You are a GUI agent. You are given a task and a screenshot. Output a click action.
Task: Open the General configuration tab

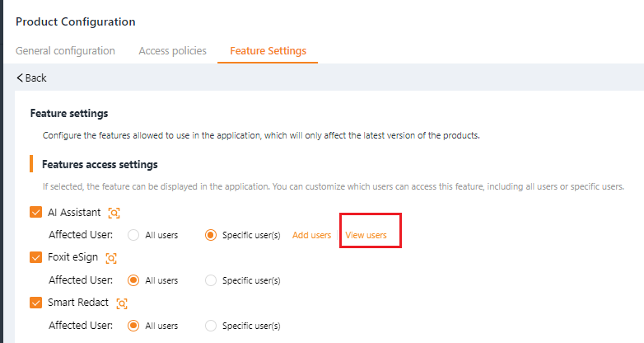tap(65, 50)
